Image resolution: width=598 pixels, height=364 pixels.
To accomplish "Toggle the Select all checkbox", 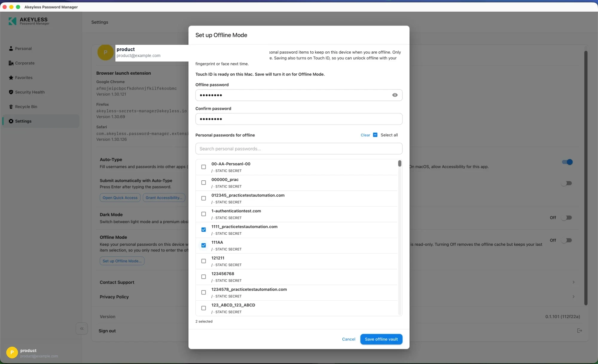I will [375, 135].
